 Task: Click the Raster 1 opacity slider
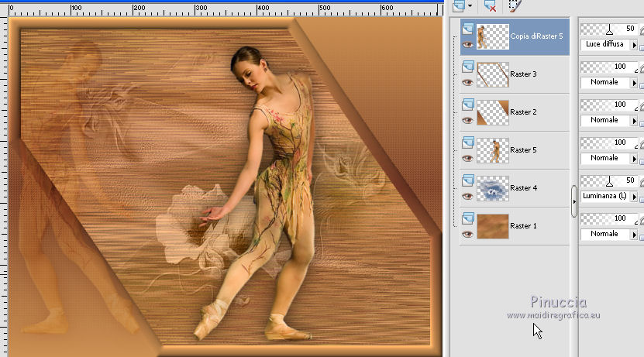pos(609,218)
